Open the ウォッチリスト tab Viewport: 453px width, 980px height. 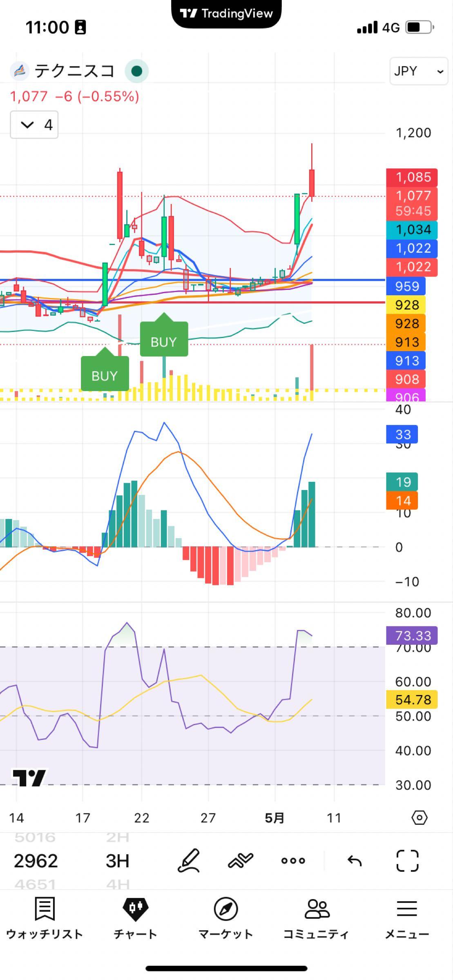pyautogui.click(x=45, y=918)
